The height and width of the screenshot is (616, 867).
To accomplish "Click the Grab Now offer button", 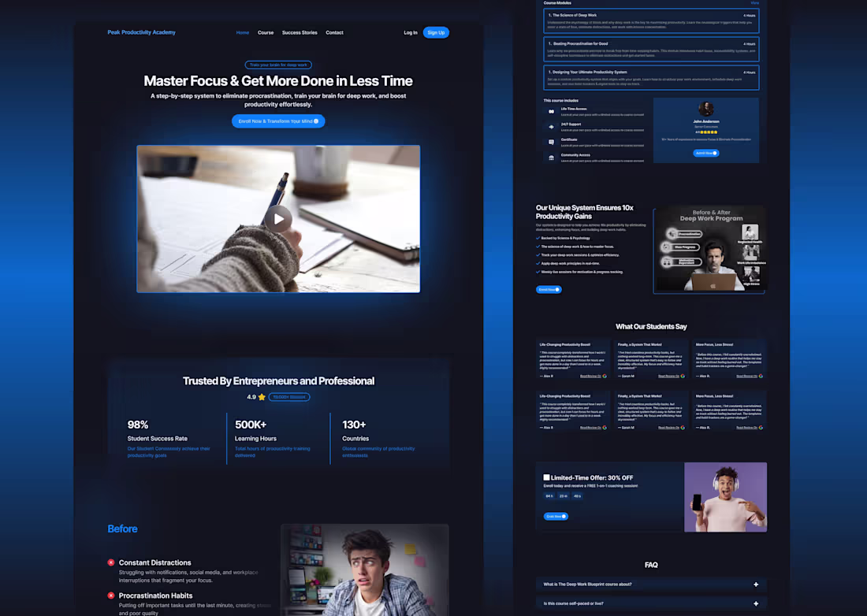I will tap(556, 517).
